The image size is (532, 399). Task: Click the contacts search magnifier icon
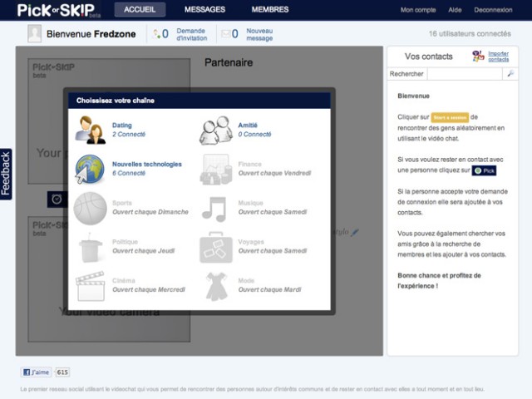[510, 73]
